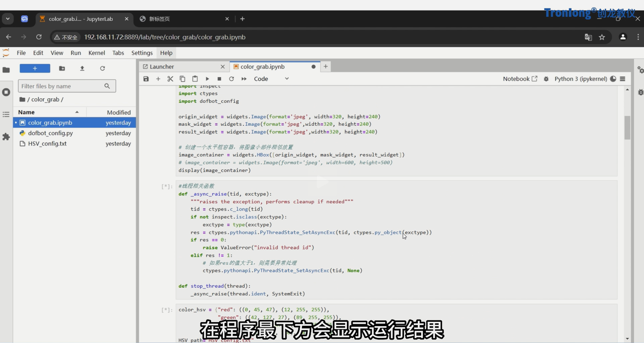Reload the browser page

coord(39,37)
